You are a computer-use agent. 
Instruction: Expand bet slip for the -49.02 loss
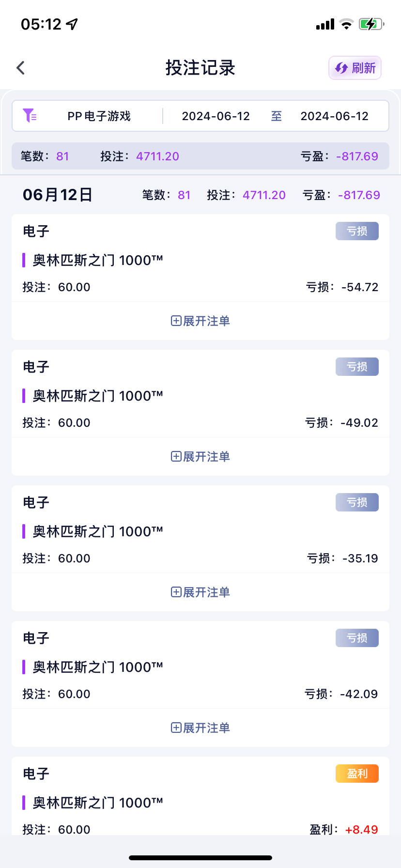click(x=200, y=456)
